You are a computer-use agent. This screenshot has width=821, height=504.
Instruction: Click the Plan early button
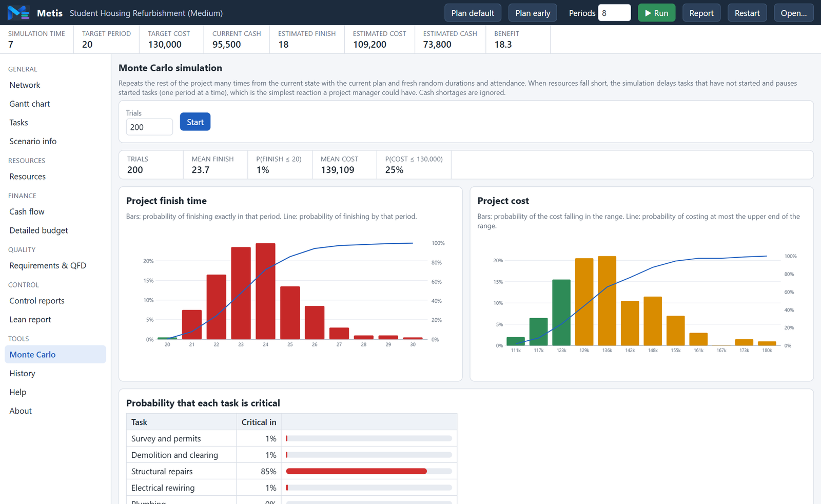533,13
